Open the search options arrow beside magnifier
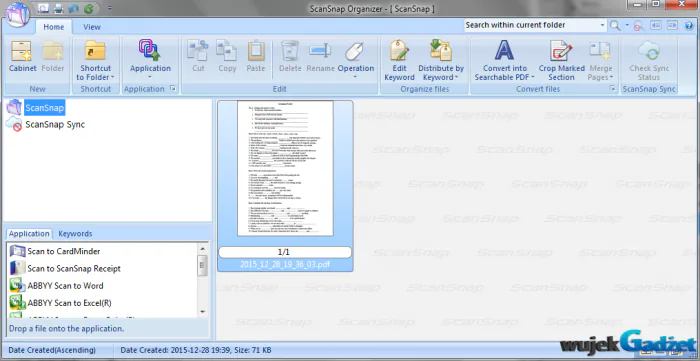The image size is (700, 361). pos(627,25)
